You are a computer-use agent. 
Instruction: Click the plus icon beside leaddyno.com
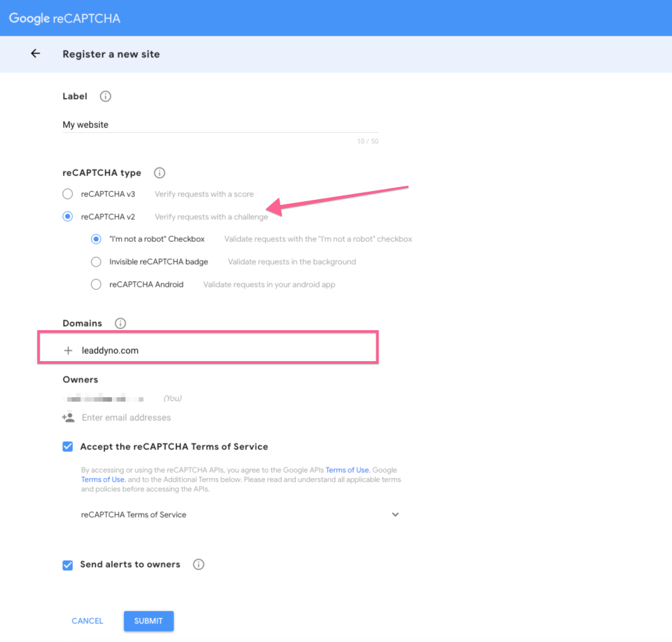click(x=68, y=350)
